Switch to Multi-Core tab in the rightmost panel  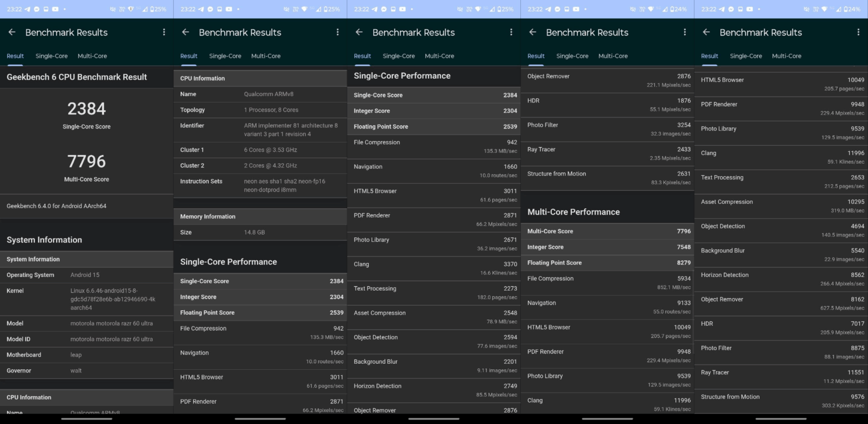pos(786,56)
